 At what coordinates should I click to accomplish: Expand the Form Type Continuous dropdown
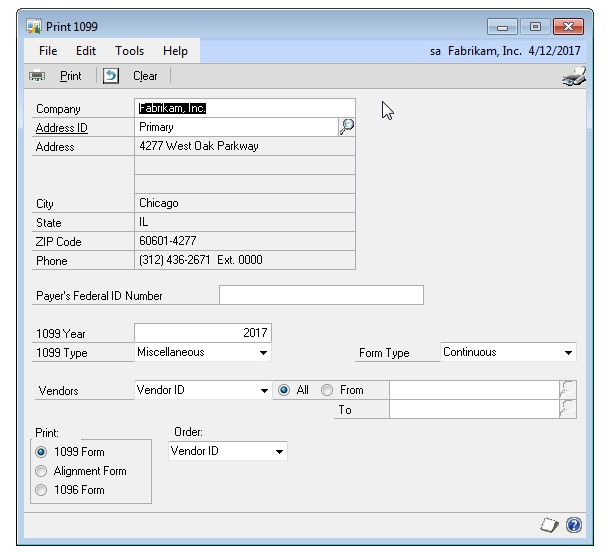click(x=568, y=353)
